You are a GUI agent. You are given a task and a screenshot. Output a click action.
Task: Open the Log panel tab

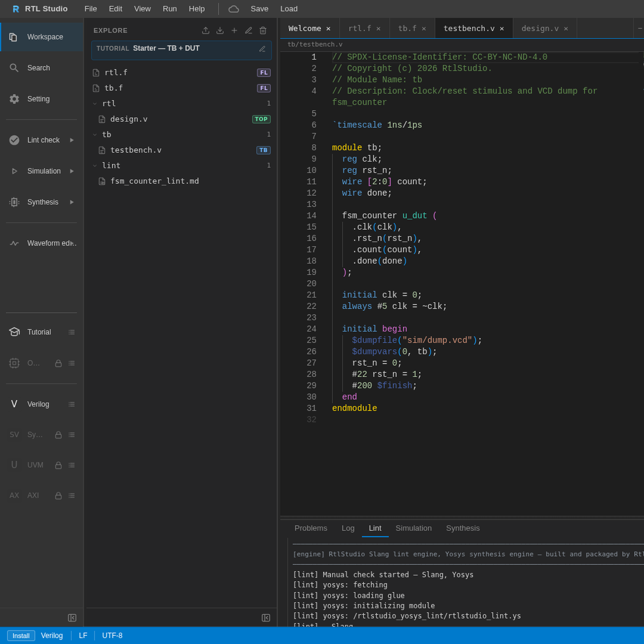coord(348,528)
